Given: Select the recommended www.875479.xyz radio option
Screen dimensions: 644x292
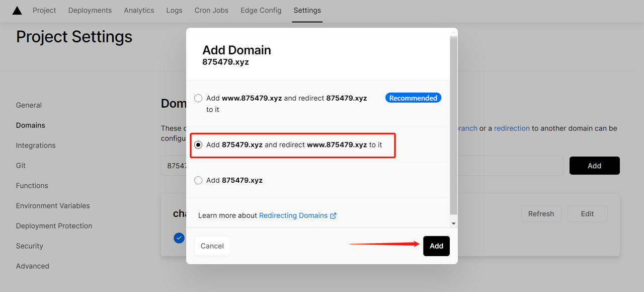Looking at the screenshot, I should (x=198, y=98).
